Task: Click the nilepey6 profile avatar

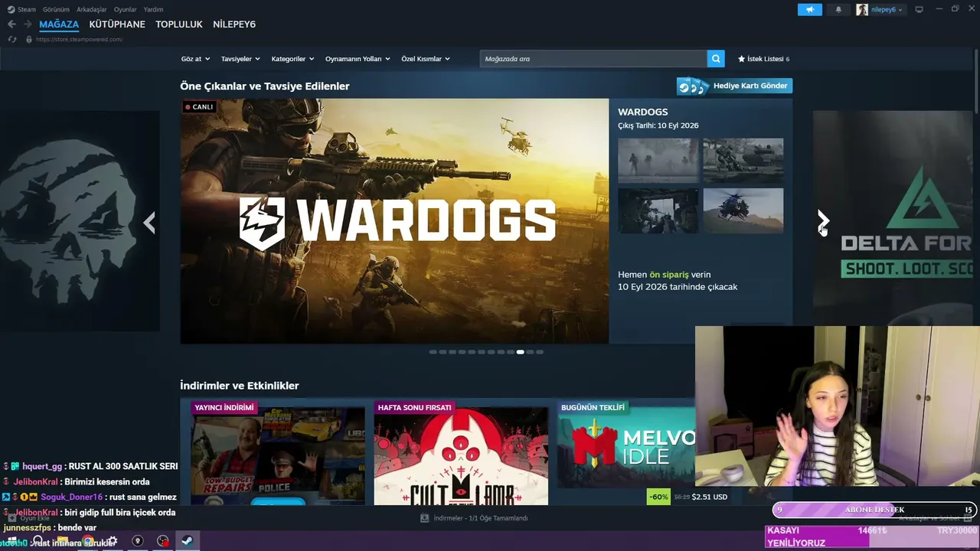Action: coord(862,9)
